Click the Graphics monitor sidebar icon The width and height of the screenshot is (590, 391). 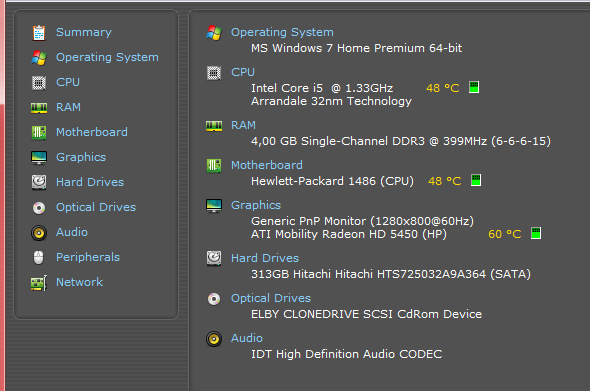tap(39, 158)
